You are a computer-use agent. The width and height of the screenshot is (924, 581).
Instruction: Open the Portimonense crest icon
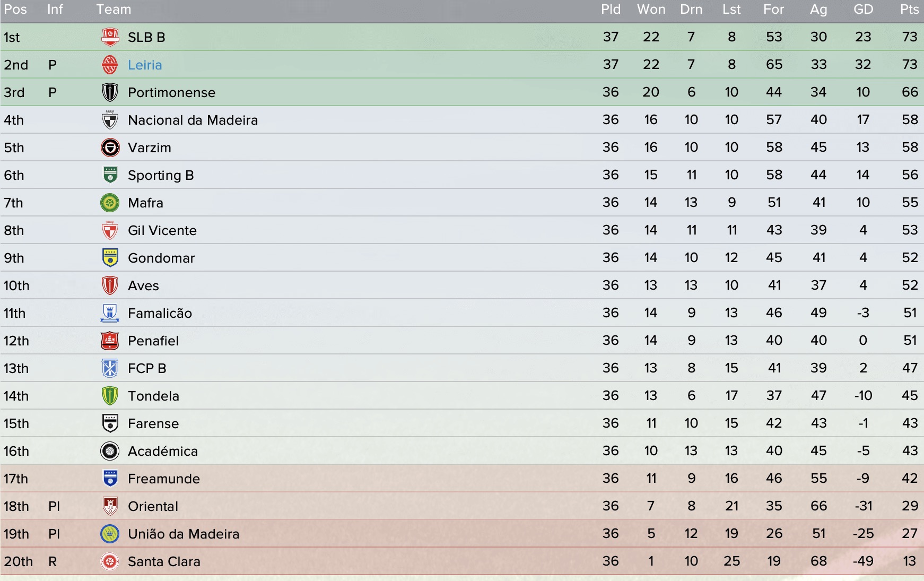(x=110, y=92)
